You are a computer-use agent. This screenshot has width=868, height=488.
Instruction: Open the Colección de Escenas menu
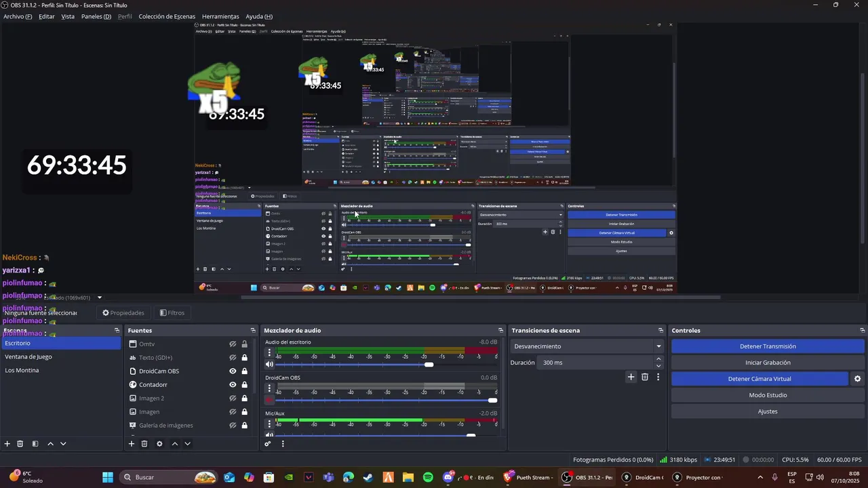[167, 16]
